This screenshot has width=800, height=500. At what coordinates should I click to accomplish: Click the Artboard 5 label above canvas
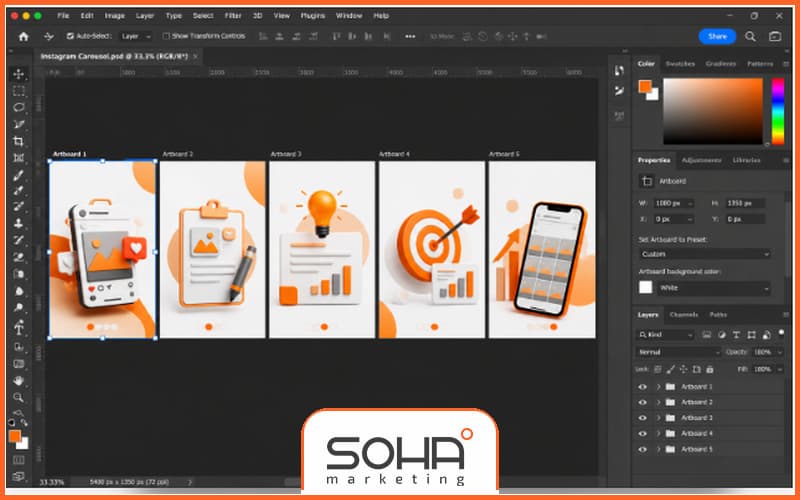(x=504, y=154)
